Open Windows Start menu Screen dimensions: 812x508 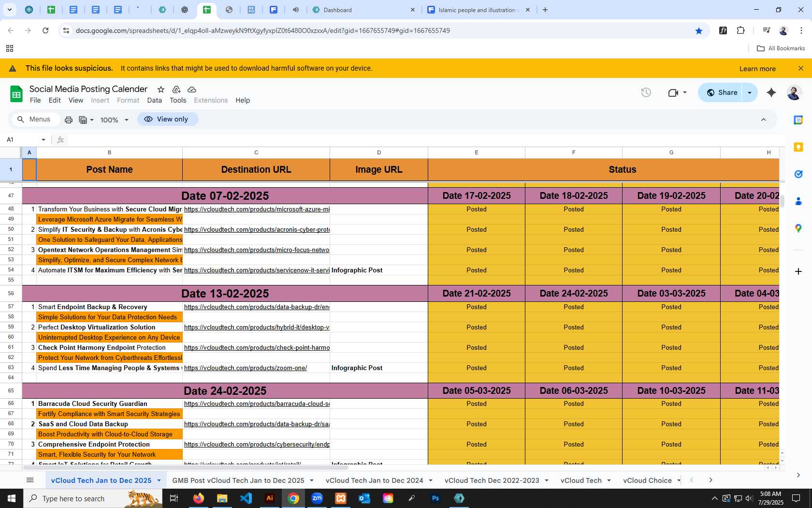pos(12,498)
